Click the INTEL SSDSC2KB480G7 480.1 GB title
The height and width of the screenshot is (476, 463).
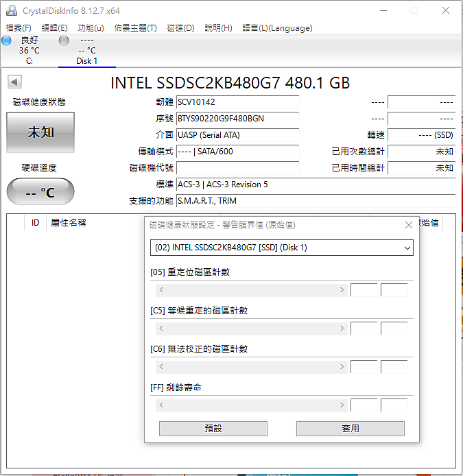coord(230,83)
